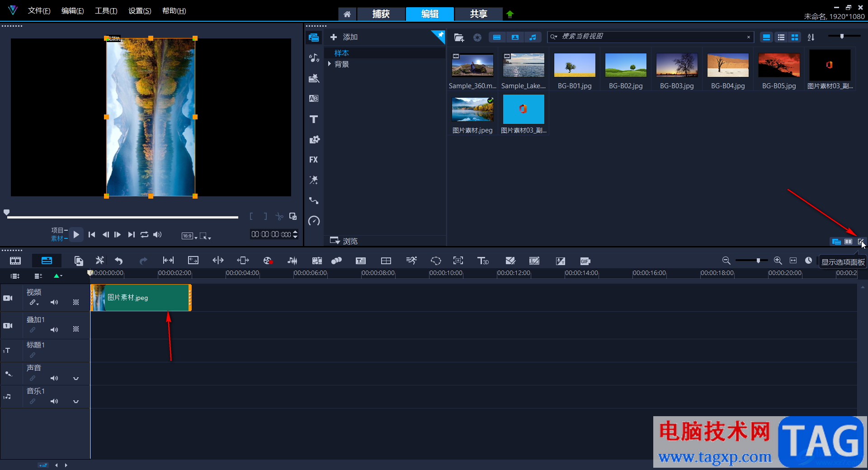Open the Title (T) library panel
This screenshot has height=470, width=868.
pos(314,119)
